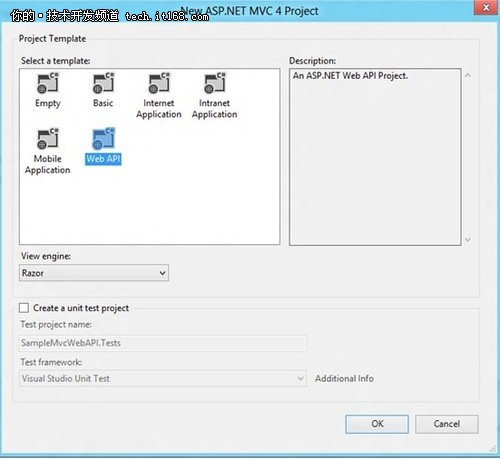
Task: Click the 'Web API' template label
Action: 103,159
